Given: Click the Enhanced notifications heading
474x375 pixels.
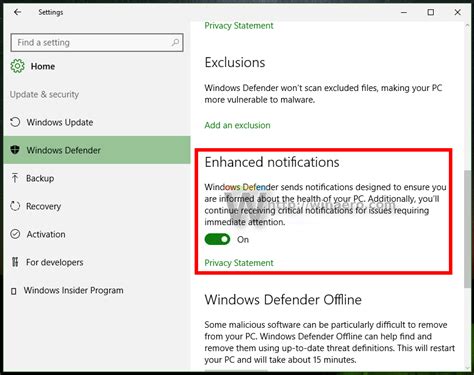Looking at the screenshot, I should pyautogui.click(x=272, y=162).
